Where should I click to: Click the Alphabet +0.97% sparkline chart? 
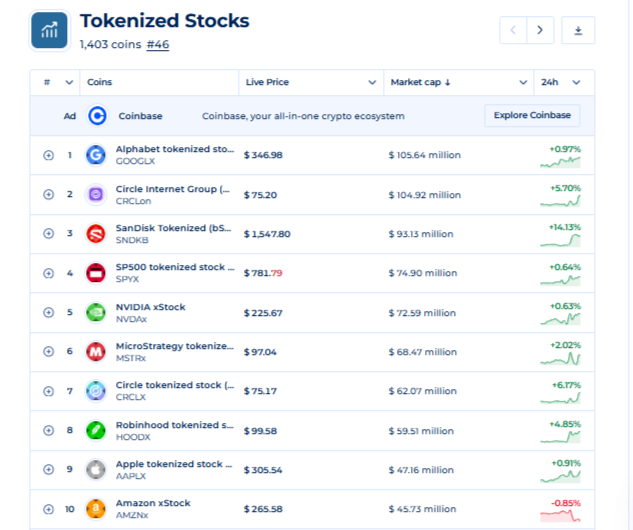click(x=560, y=162)
